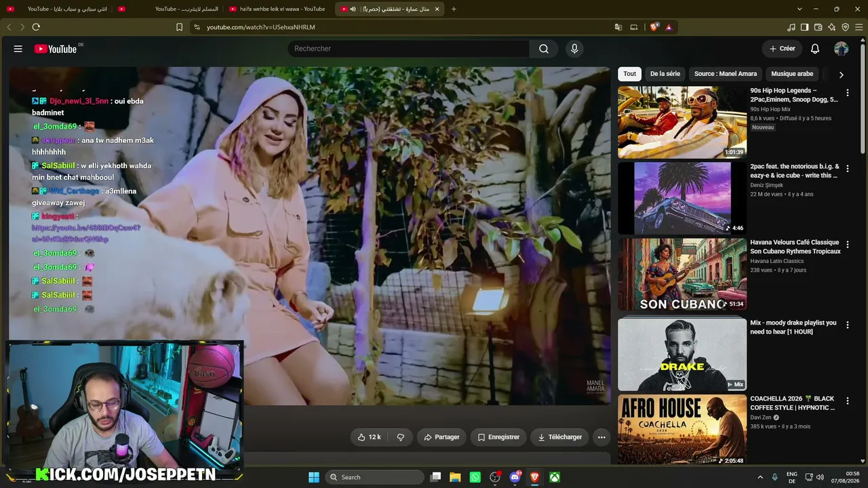Open the Brave VPN shield icon

click(x=846, y=27)
